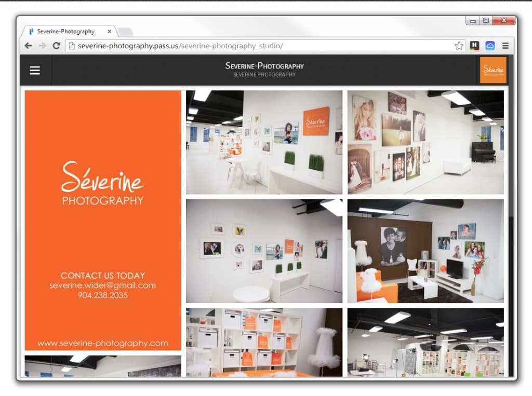Open photo of studio with lighting umbrellas
Image resolution: width=532 pixels, height=396 pixels.
tap(425, 343)
